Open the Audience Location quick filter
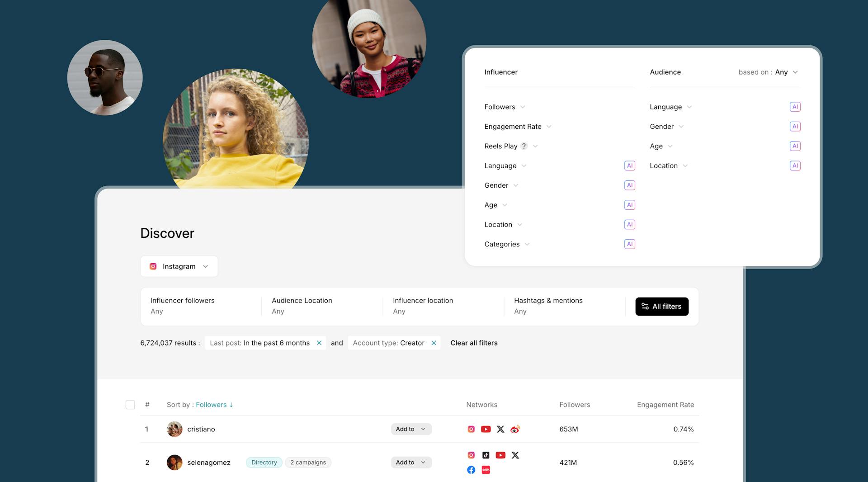The width and height of the screenshot is (868, 482). [x=322, y=306]
